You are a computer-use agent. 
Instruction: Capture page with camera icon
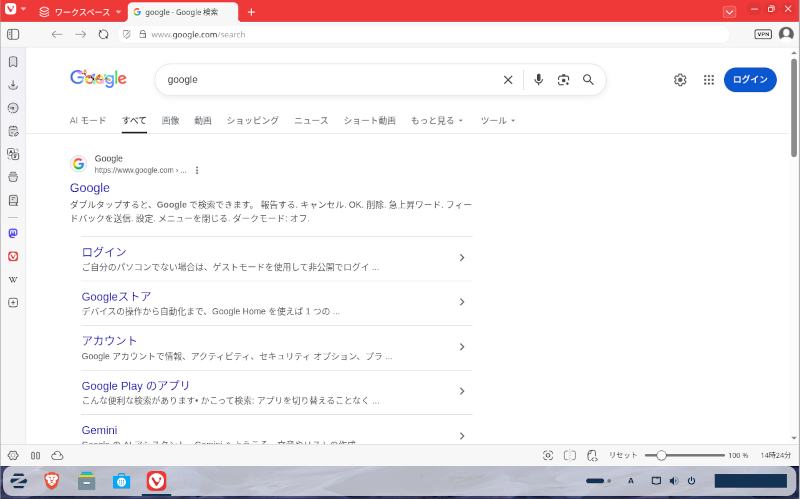pos(548,456)
